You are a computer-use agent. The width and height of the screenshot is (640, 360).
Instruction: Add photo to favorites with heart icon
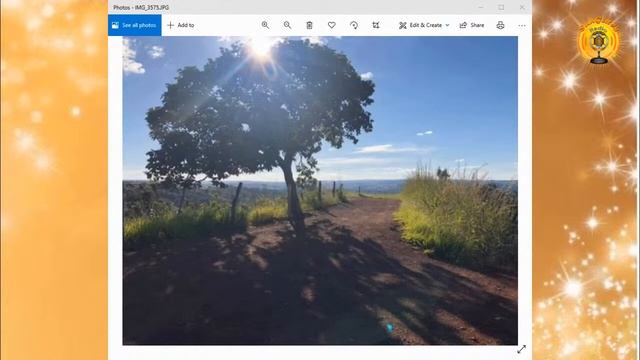[332, 25]
